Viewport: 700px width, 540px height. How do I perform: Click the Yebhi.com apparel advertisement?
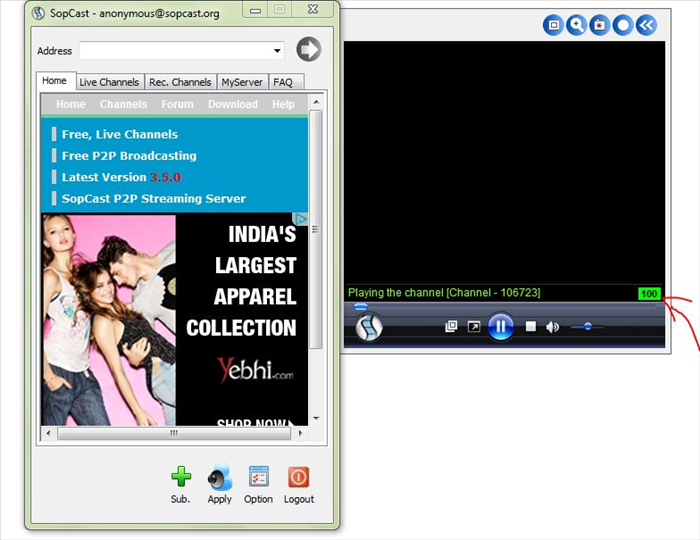tap(175, 320)
